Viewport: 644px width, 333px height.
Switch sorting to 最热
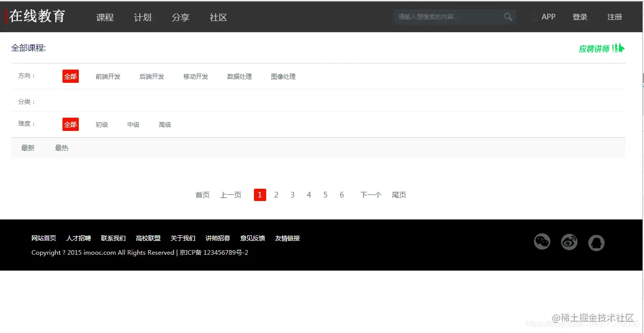(61, 147)
